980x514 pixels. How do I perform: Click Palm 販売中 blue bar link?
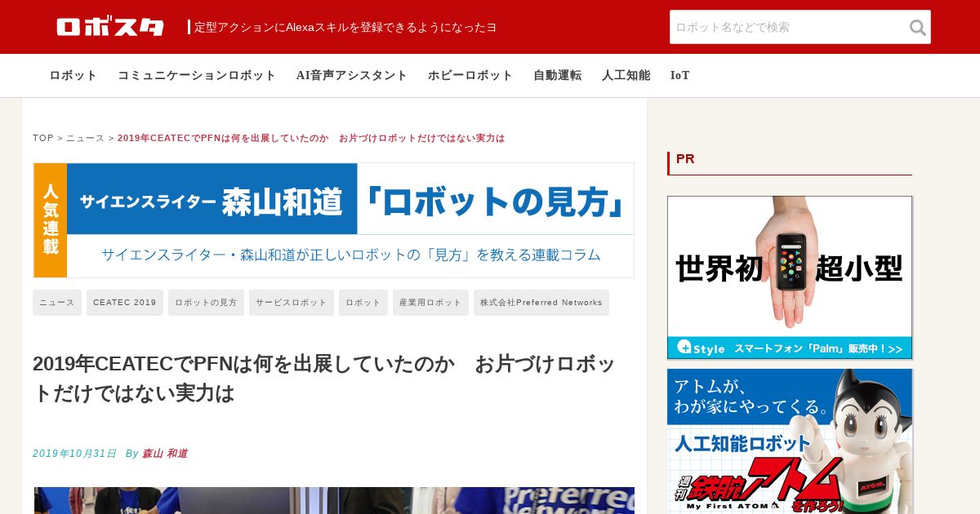pos(790,348)
